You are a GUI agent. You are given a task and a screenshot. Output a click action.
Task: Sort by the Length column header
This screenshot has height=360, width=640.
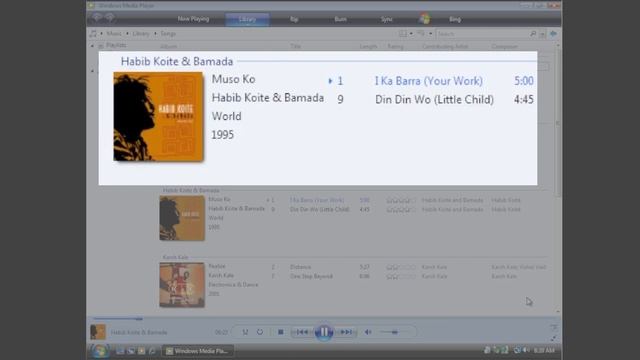click(x=368, y=47)
